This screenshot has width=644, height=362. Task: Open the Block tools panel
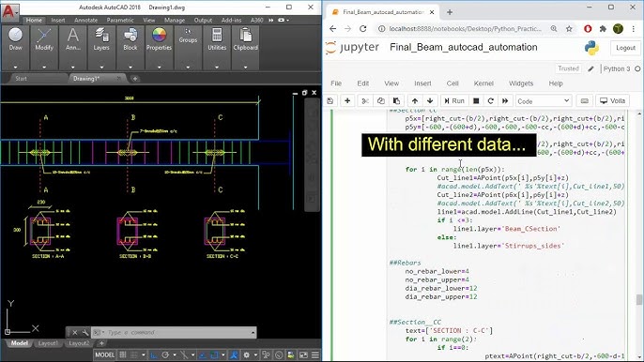pyautogui.click(x=130, y=39)
